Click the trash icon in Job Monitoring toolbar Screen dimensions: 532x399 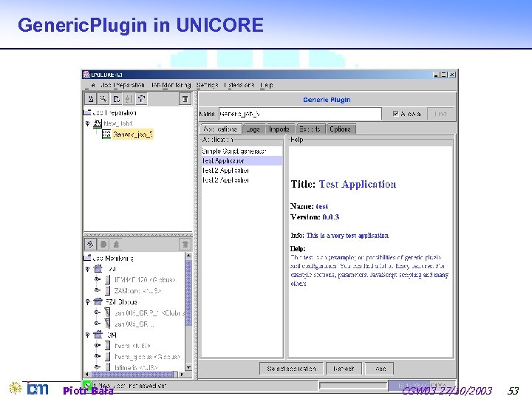click(185, 244)
